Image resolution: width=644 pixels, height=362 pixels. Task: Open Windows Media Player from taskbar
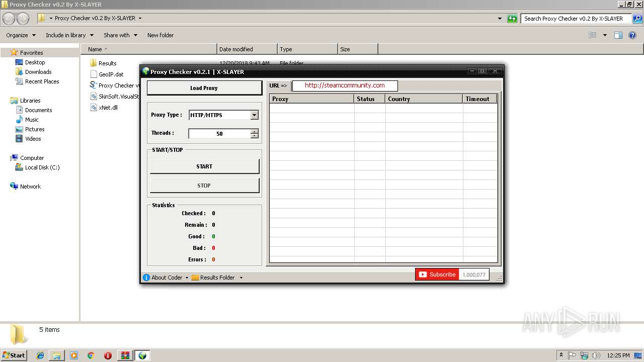click(x=74, y=355)
